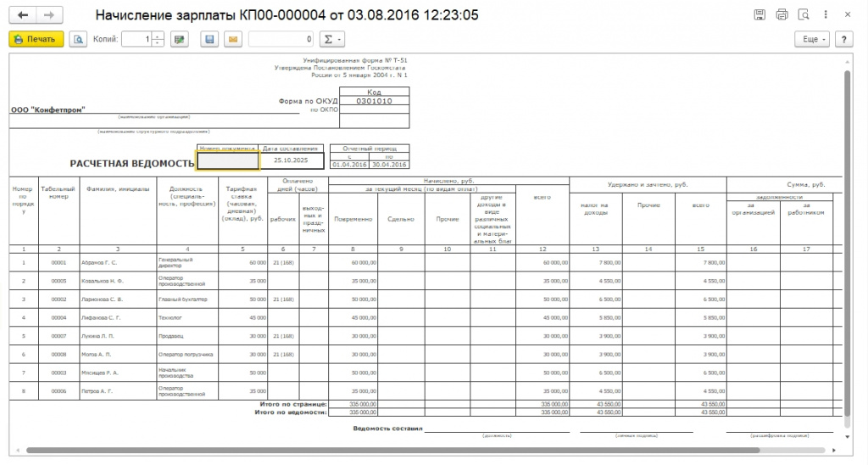Click the tariff rate 45 000

[258, 317]
